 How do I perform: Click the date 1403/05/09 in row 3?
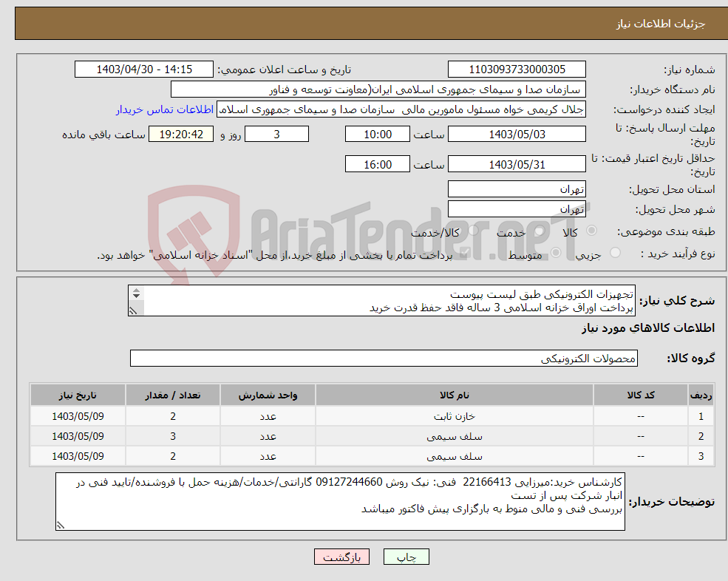point(78,457)
